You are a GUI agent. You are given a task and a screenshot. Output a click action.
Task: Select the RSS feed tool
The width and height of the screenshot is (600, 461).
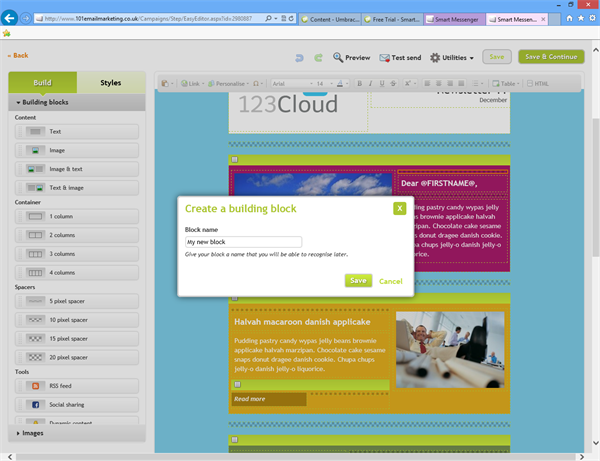[x=77, y=386]
